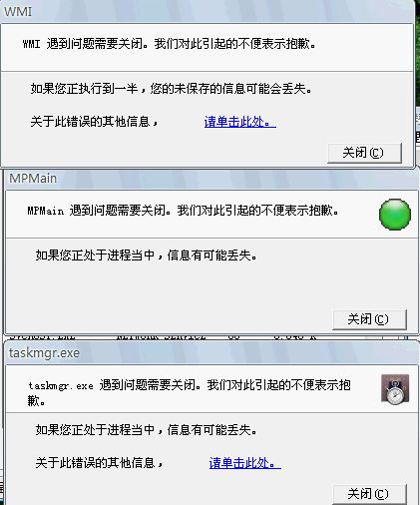Click the 'WMI 遇到问题需要关闭' message text
This screenshot has width=420, height=505.
(169, 44)
